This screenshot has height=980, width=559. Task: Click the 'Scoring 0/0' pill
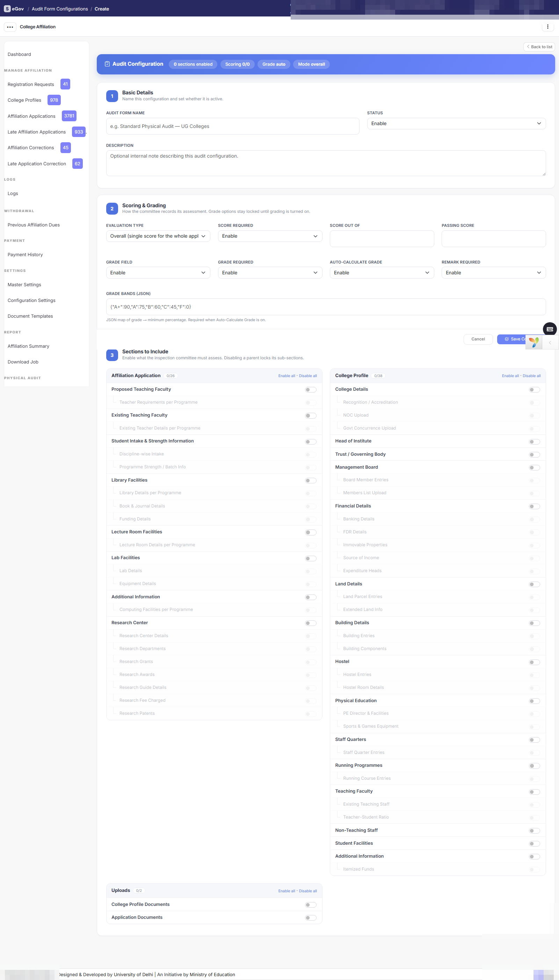(237, 64)
